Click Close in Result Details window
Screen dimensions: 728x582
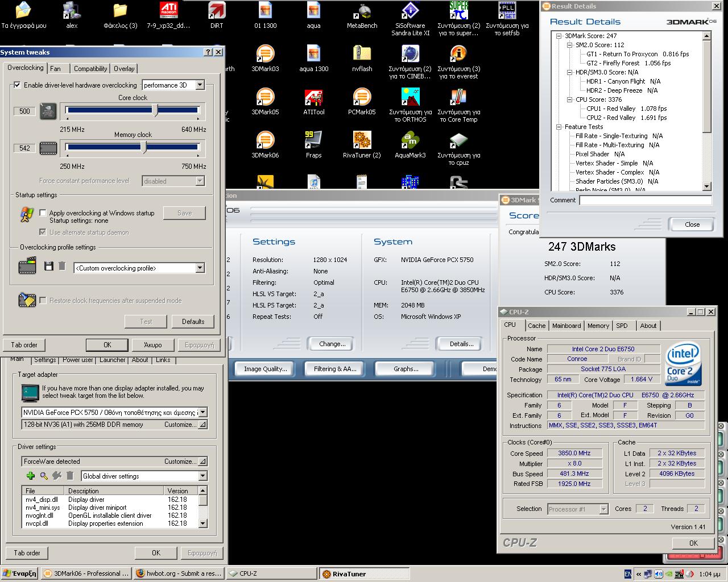[x=692, y=225]
